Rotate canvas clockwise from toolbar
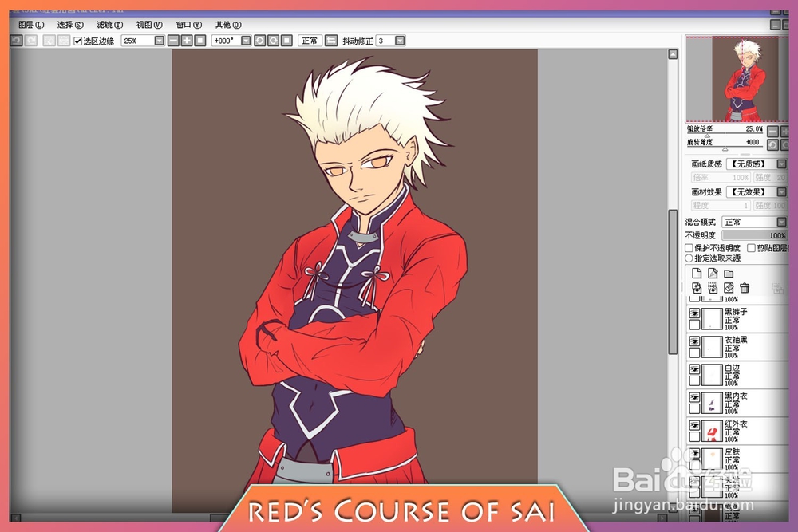 pos(273,41)
